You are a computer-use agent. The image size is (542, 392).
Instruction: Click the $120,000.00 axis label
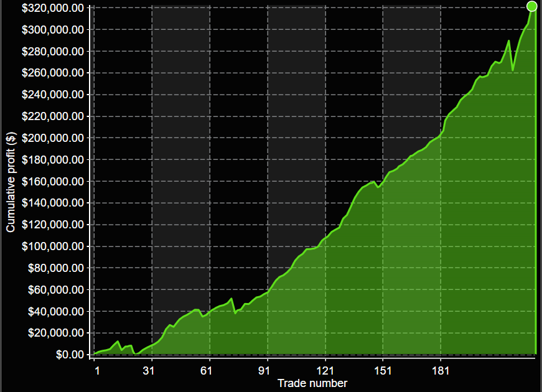tap(53, 225)
